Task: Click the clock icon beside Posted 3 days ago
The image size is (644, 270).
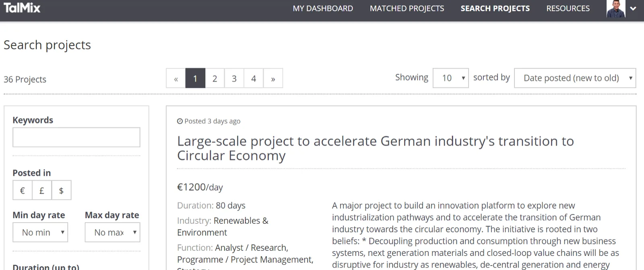Action: (180, 121)
